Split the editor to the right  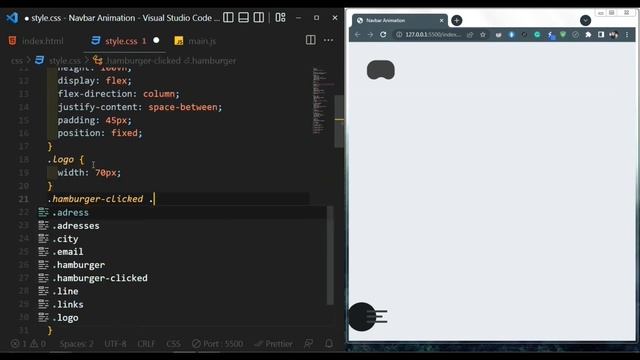(311, 40)
